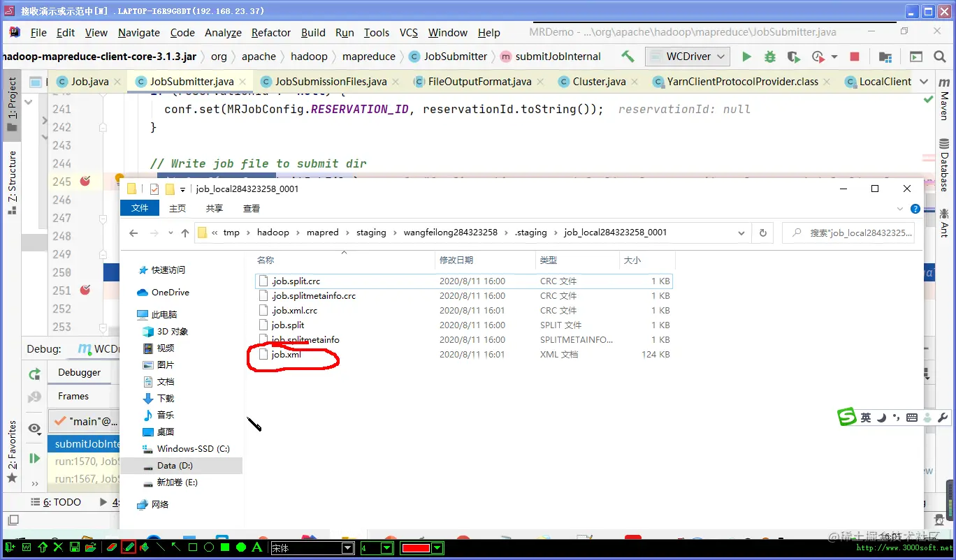Select the text A annotation tool
The image size is (956, 560).
pos(256,547)
